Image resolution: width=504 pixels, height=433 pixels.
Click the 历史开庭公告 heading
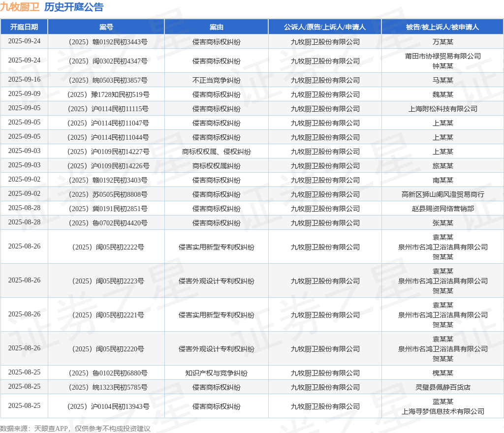pos(74,7)
